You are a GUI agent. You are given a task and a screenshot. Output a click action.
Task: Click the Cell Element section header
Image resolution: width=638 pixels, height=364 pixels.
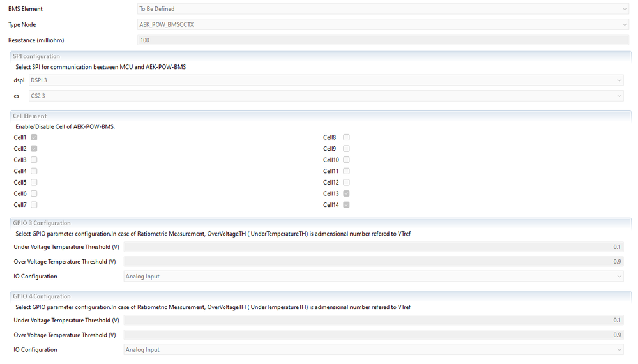tap(30, 116)
